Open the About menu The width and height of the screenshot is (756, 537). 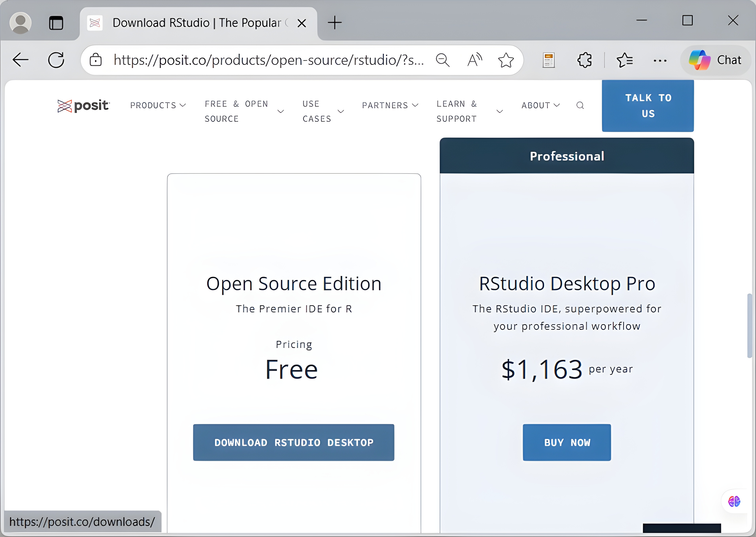click(x=541, y=106)
